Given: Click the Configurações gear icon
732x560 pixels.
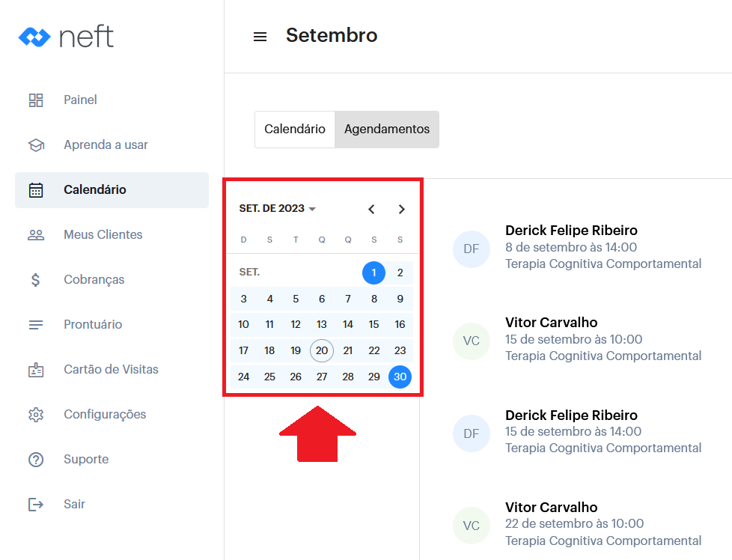Looking at the screenshot, I should [x=36, y=415].
